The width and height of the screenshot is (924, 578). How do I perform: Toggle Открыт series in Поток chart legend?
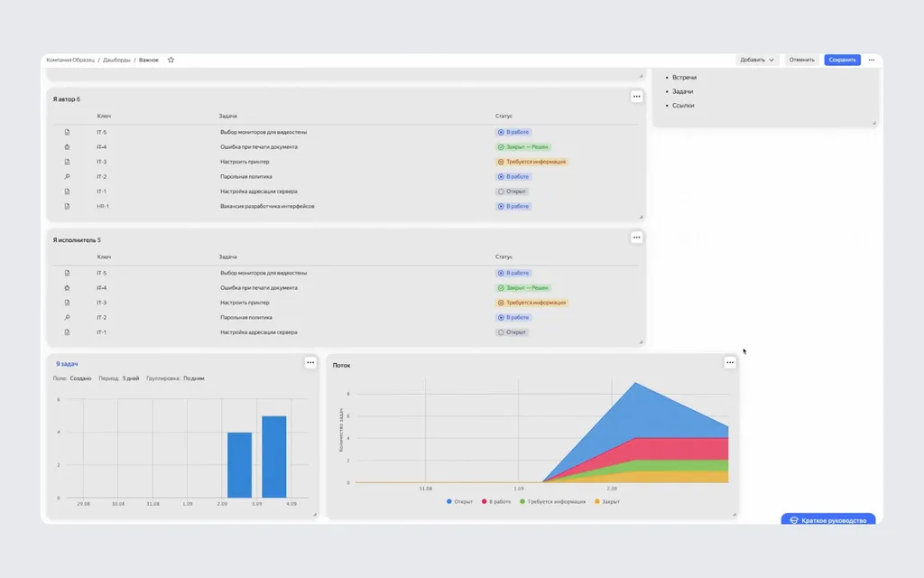point(459,501)
